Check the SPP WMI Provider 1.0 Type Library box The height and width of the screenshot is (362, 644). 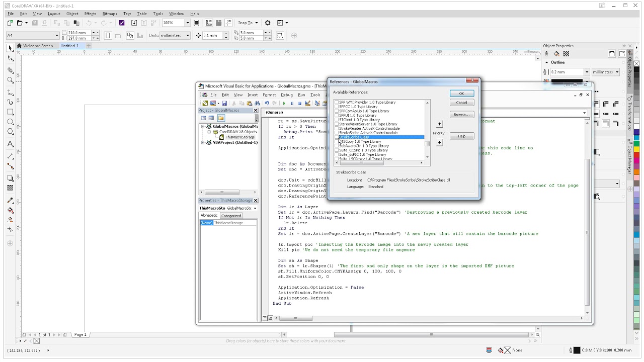click(337, 102)
